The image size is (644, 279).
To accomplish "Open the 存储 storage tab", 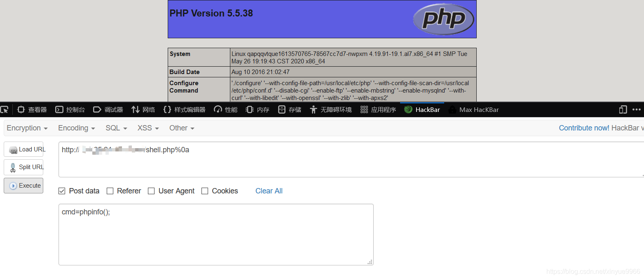I will click(290, 110).
